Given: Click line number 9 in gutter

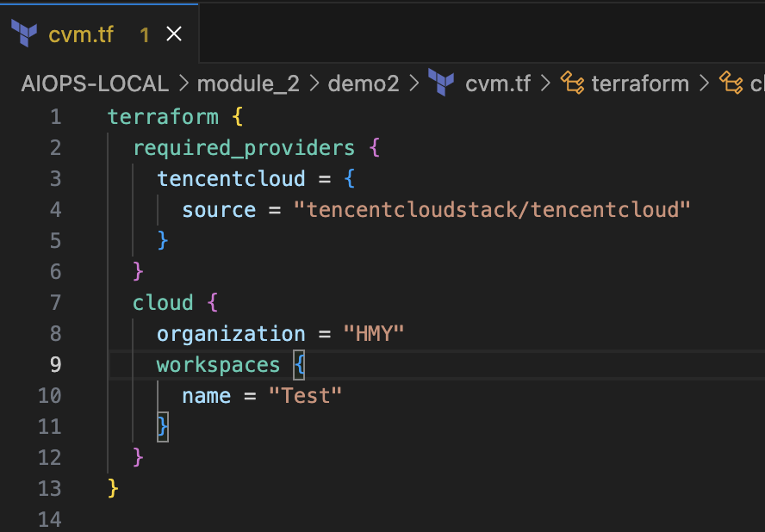Looking at the screenshot, I should click(x=56, y=365).
